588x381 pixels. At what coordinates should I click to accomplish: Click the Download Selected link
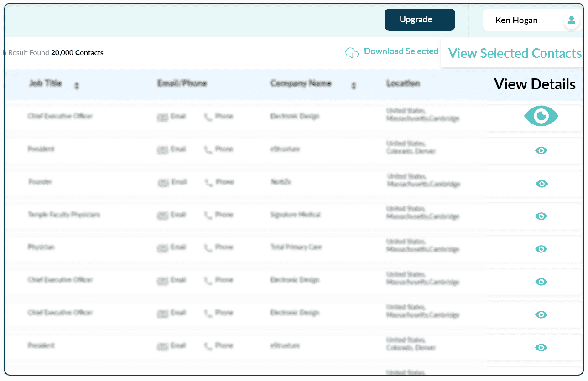click(x=401, y=51)
